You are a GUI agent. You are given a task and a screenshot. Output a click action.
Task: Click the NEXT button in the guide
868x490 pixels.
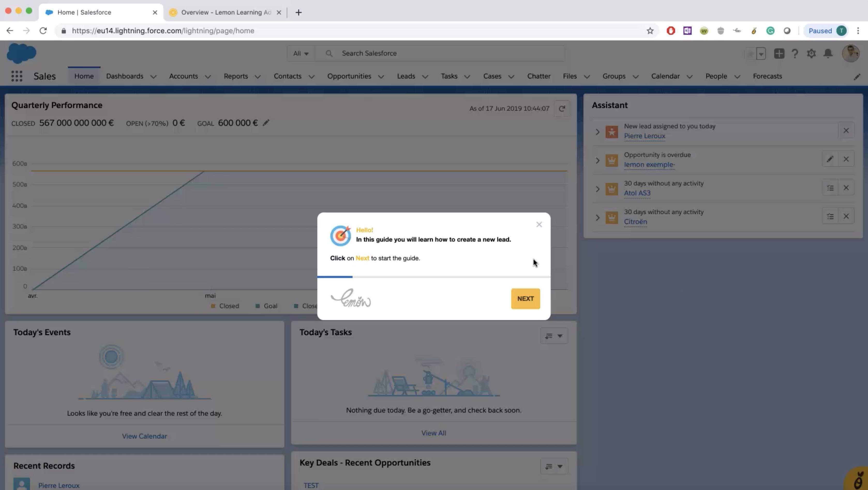point(525,298)
